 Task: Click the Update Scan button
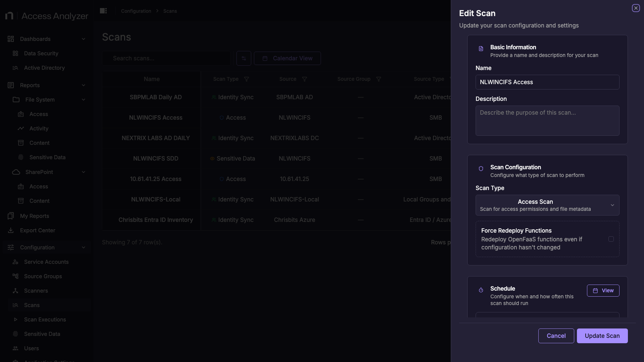coord(602,336)
